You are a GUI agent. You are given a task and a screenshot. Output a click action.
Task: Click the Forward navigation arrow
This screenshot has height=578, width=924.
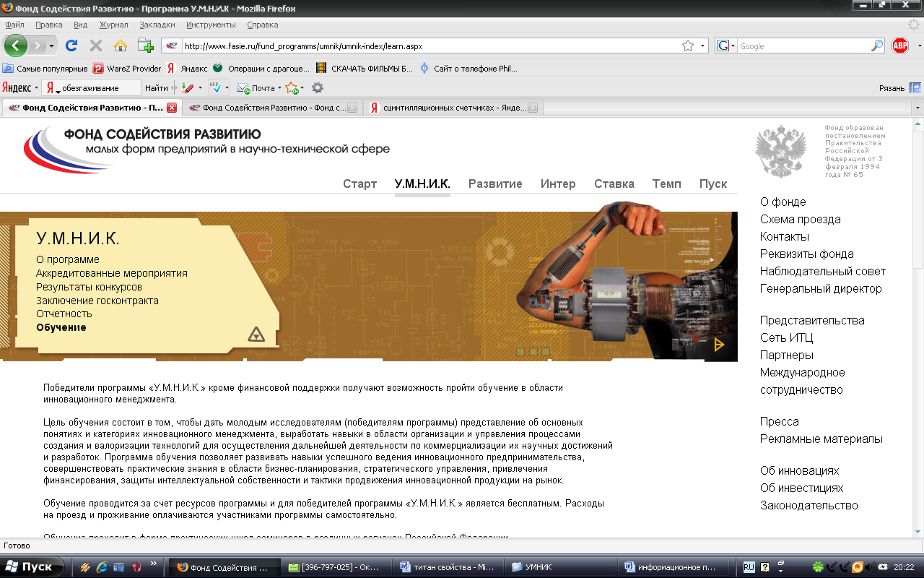pyautogui.click(x=38, y=46)
